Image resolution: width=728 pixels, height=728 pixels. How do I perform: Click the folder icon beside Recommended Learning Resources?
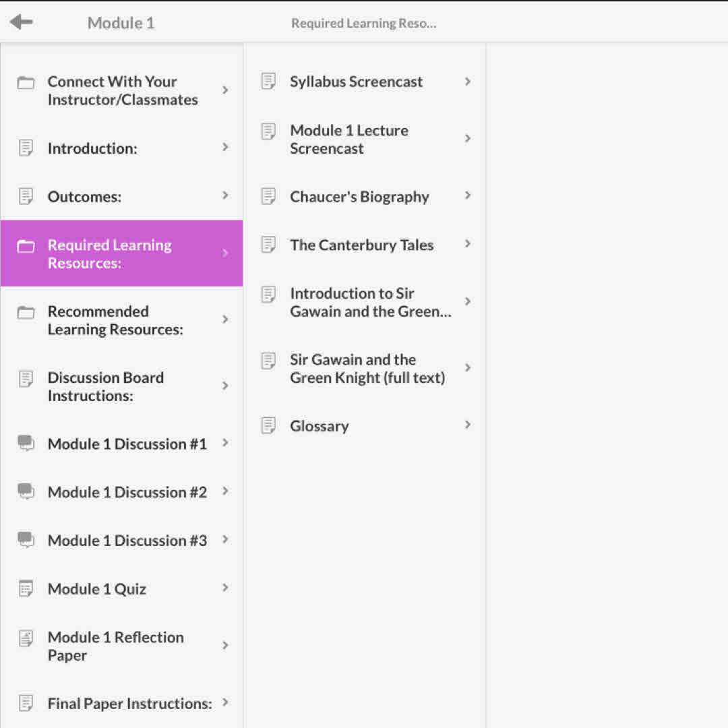click(26, 313)
